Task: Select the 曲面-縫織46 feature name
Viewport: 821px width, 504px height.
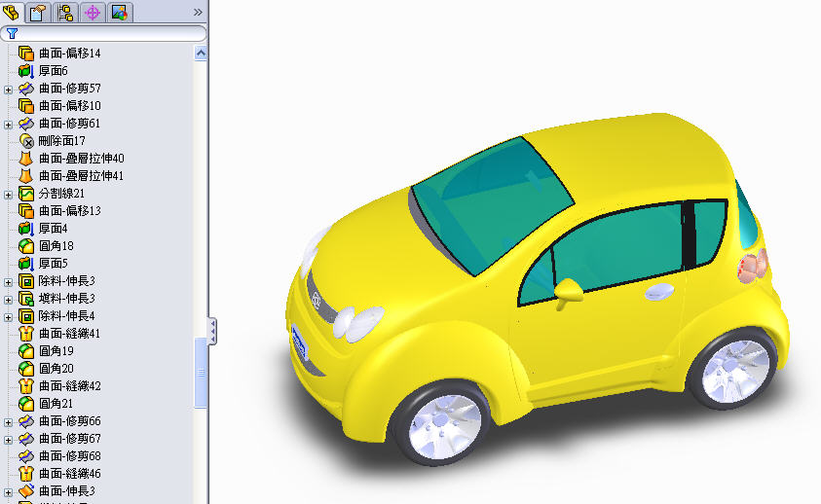Action: click(x=70, y=474)
